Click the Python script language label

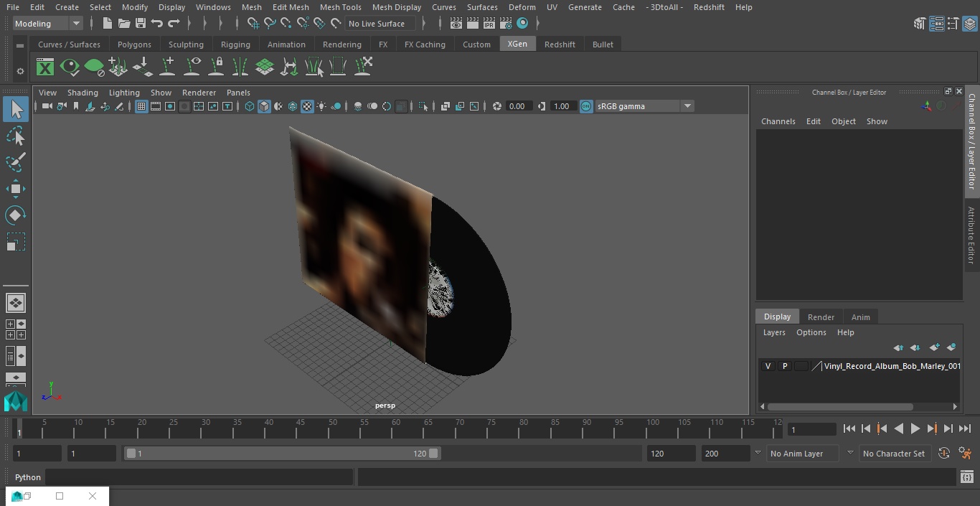pyautogui.click(x=28, y=477)
